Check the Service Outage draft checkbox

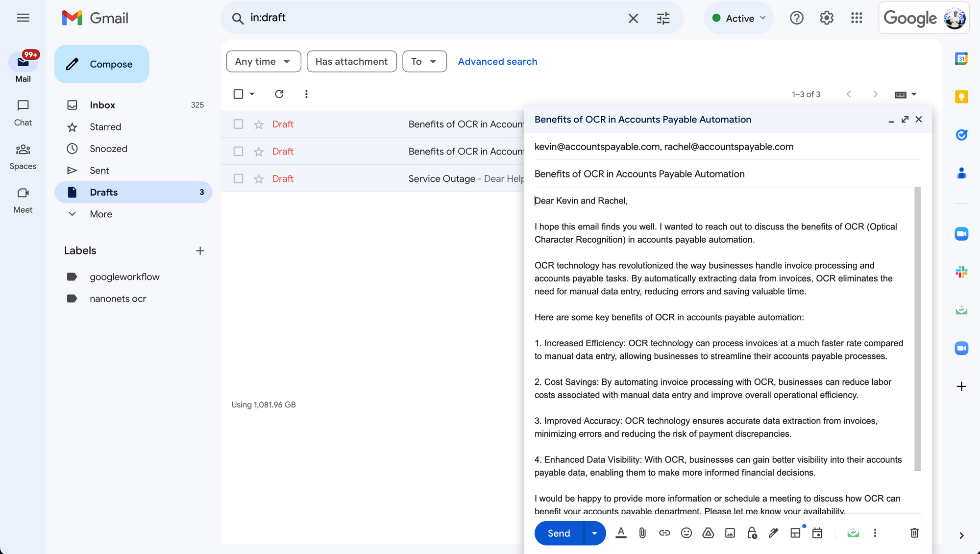pyautogui.click(x=238, y=178)
